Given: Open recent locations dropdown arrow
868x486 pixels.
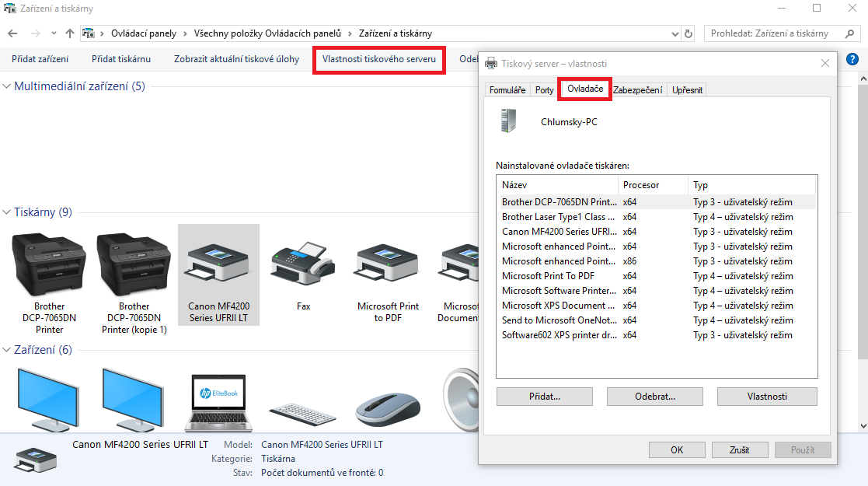Looking at the screenshot, I should [x=54, y=33].
